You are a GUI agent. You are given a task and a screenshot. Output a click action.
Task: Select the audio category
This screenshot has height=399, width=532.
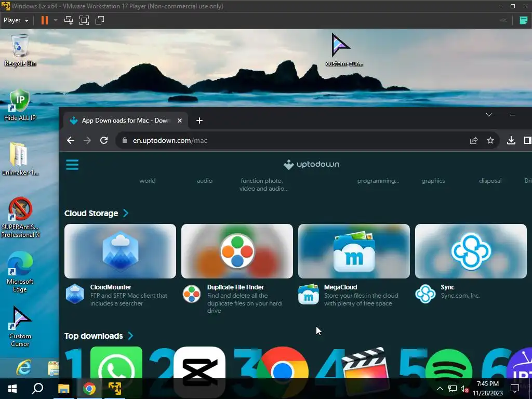coord(205,181)
